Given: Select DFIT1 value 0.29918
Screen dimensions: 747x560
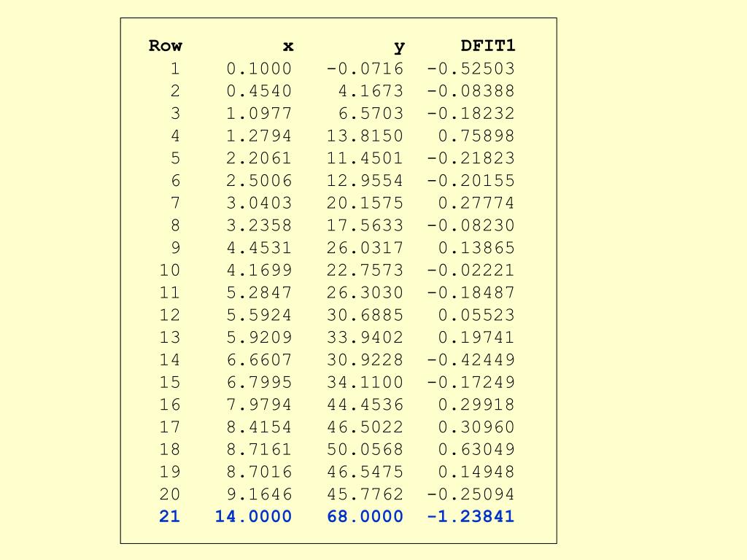Looking at the screenshot, I should coord(476,404).
